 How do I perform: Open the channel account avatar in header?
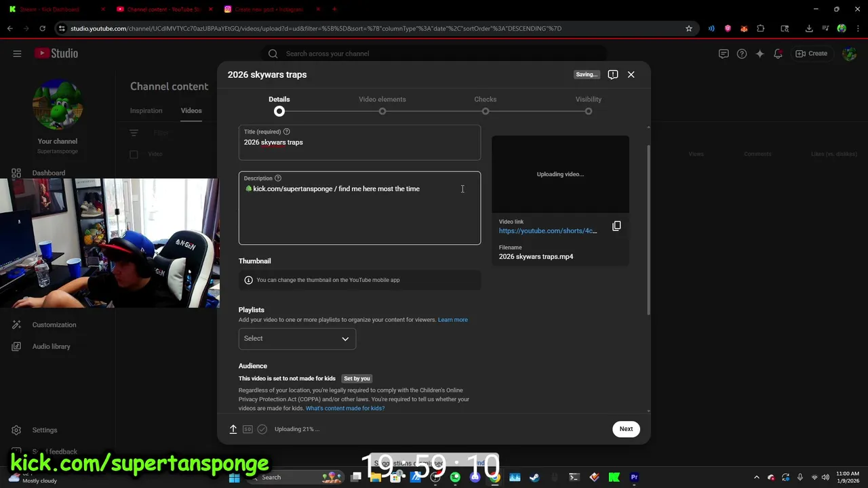tap(849, 54)
